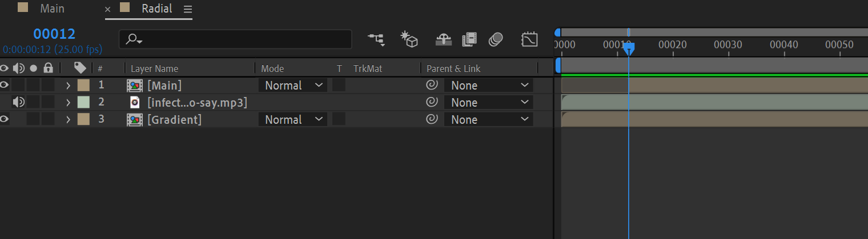868x239 pixels.
Task: Expand the Gradient layer properties
Action: (68, 120)
